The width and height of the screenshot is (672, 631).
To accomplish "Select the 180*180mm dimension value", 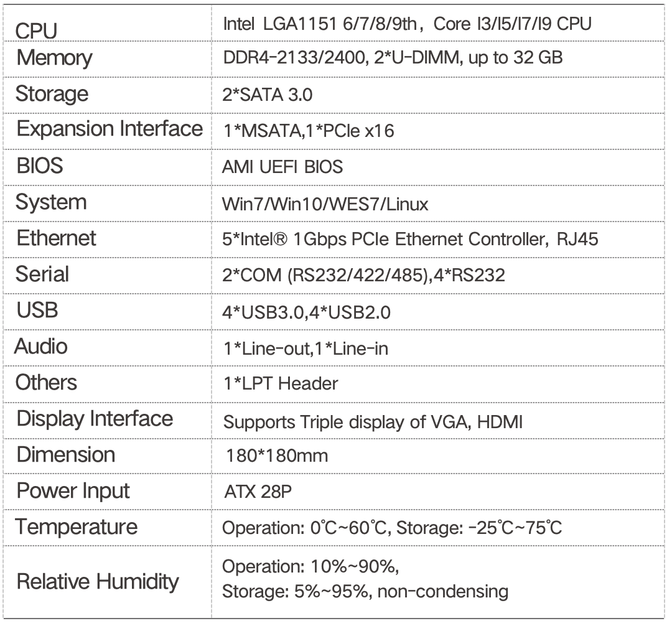I will click(278, 456).
